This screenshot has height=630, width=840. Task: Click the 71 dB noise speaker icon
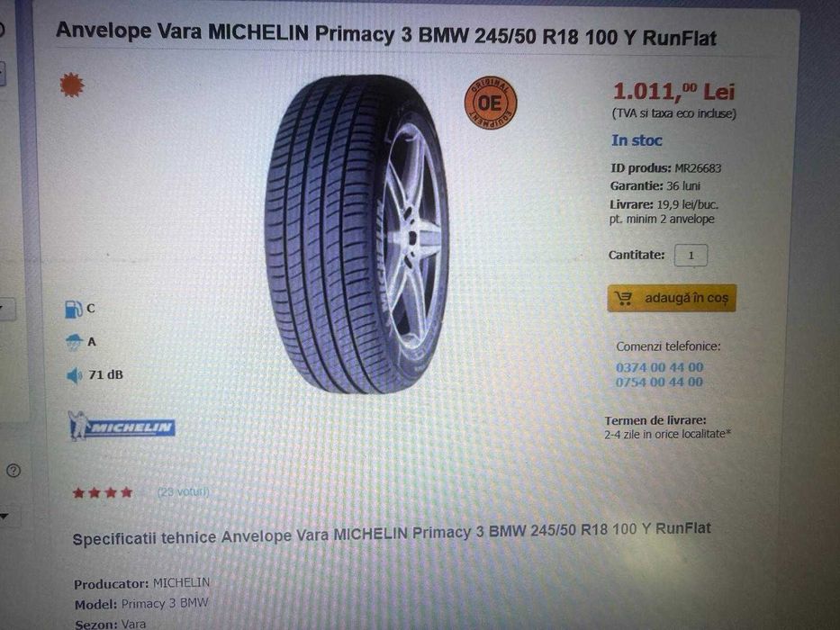tap(75, 375)
